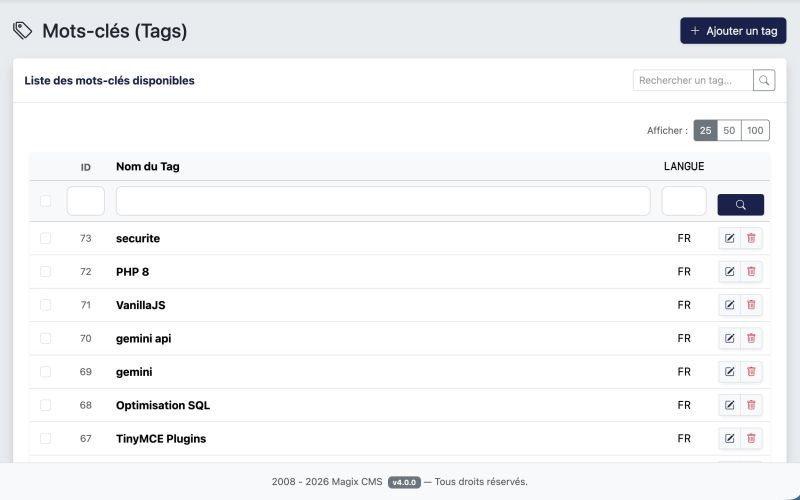Delete the VanillaJS tag
This screenshot has height=500, width=800.
point(751,305)
